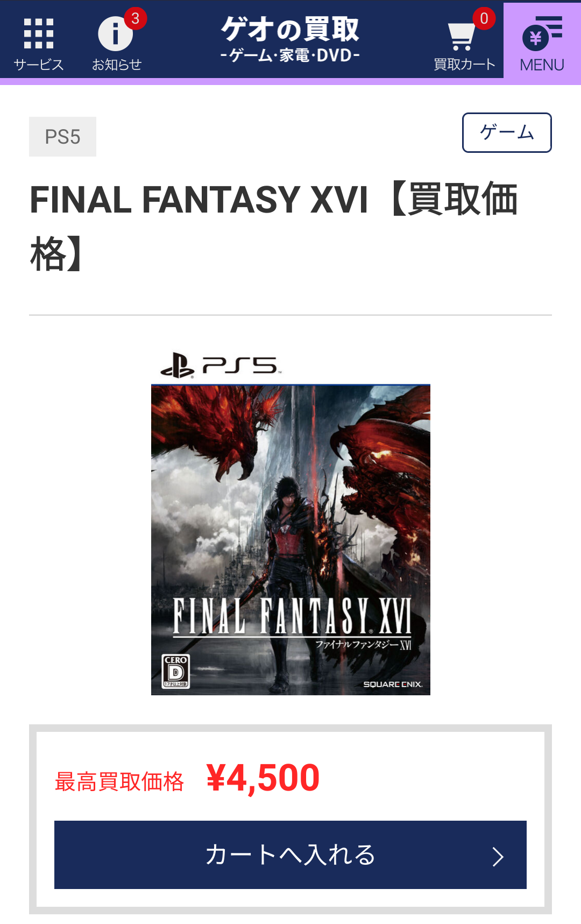Open the 買取カート shopping cart icon
Image resolution: width=581 pixels, height=924 pixels.
click(462, 36)
